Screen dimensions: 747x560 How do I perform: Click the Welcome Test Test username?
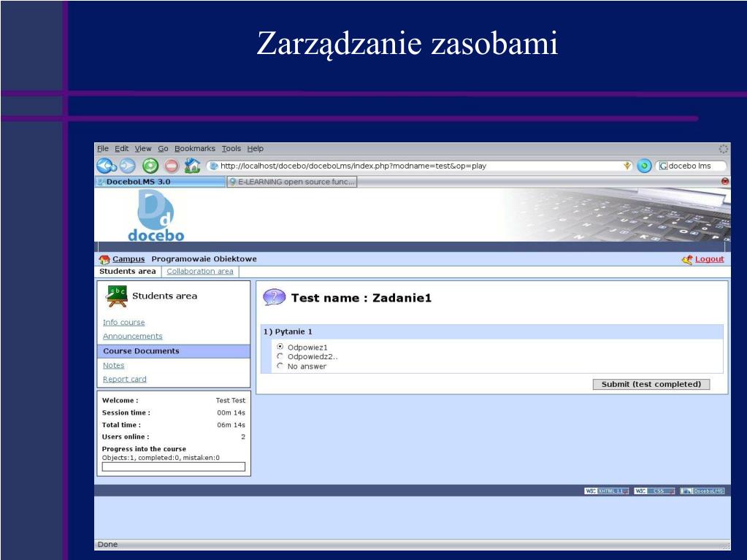[x=231, y=401]
